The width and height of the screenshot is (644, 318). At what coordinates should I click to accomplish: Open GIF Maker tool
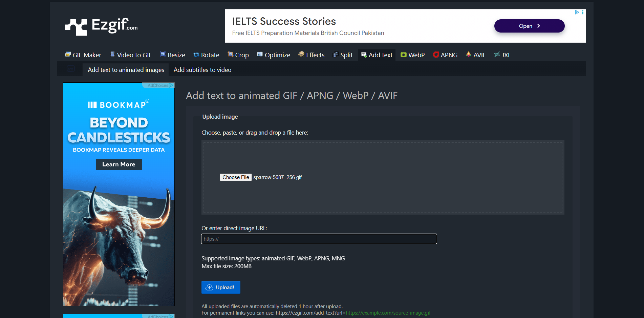point(83,55)
